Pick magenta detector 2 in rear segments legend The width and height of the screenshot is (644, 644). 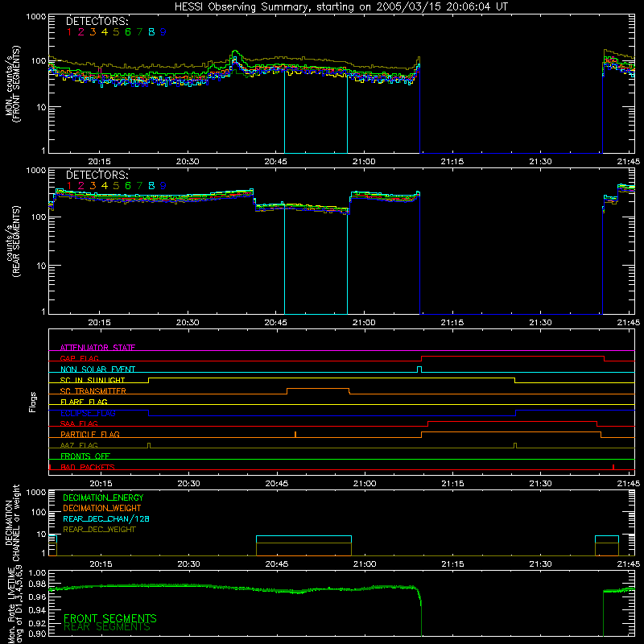click(x=81, y=186)
